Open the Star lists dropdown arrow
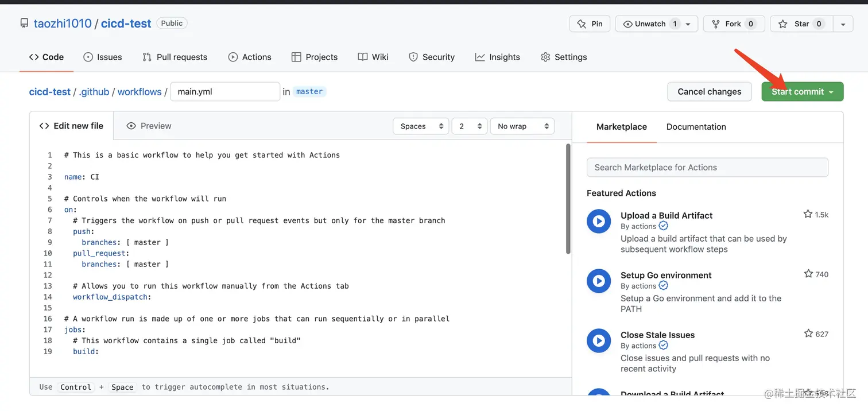 (843, 24)
